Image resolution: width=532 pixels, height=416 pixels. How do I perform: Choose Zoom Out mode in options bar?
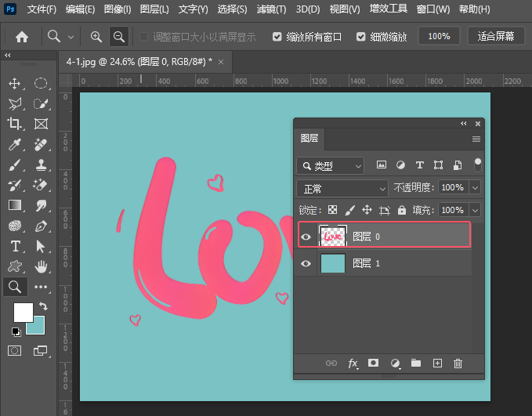tap(119, 36)
